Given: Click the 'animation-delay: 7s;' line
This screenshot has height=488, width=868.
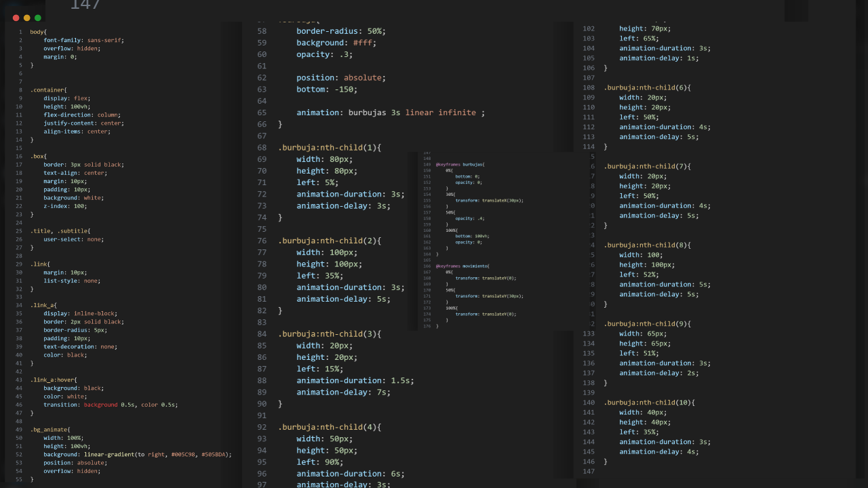Looking at the screenshot, I should point(344,392).
